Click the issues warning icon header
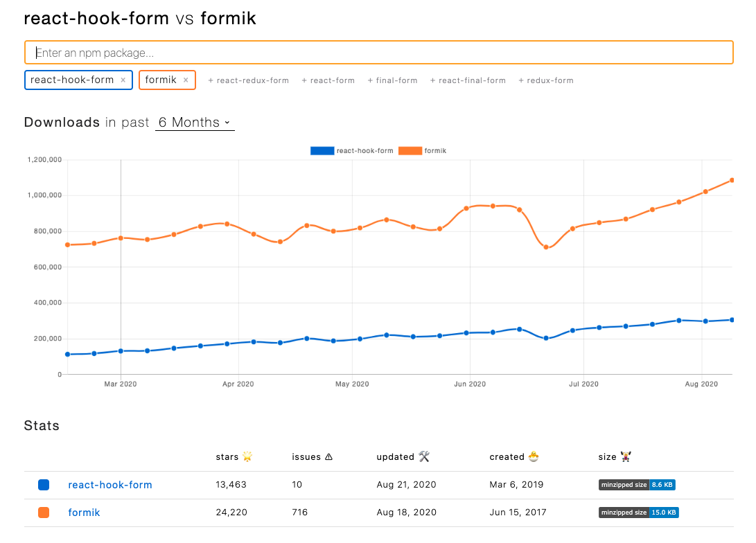The width and height of the screenshot is (756, 543). point(328,456)
